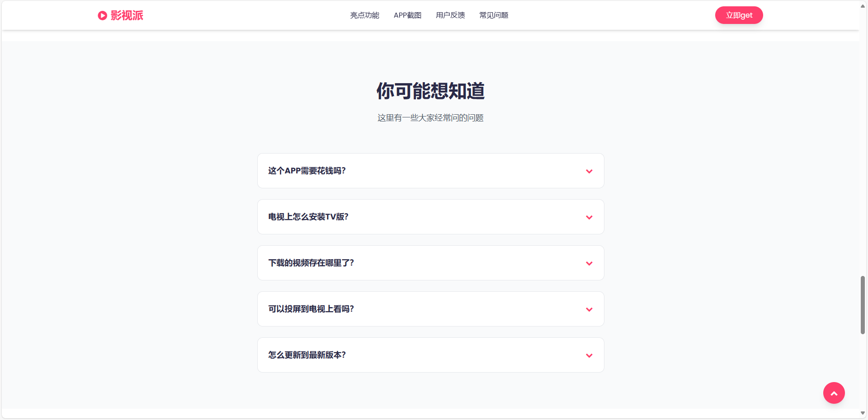Click the 影视派 brand name text
Screen dimensions: 868x420
pos(127,15)
